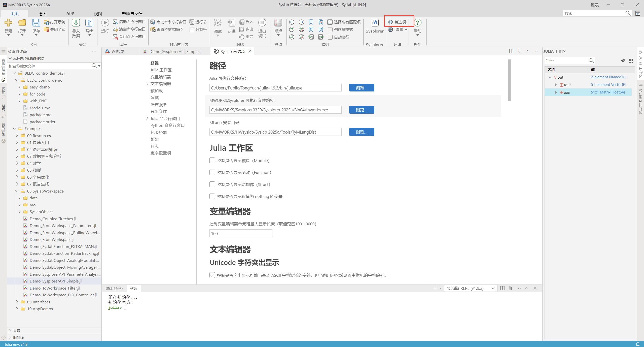Collapse the 08 SyslabWorkspace folder
Screen dimensions: 644x347
tap(17, 191)
